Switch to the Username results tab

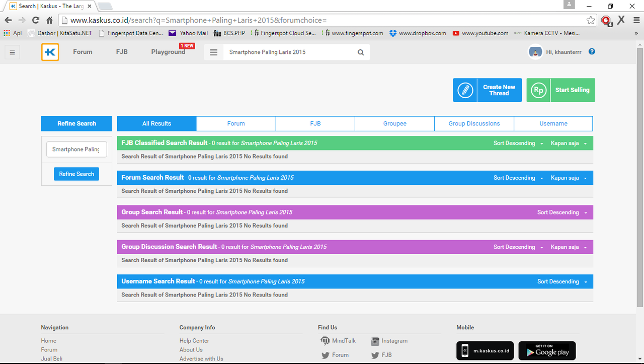(x=553, y=123)
